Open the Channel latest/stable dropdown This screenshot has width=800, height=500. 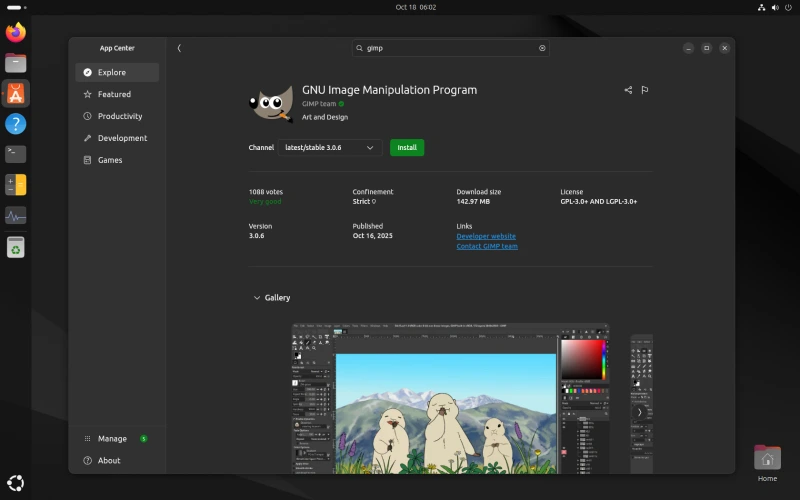click(x=330, y=148)
